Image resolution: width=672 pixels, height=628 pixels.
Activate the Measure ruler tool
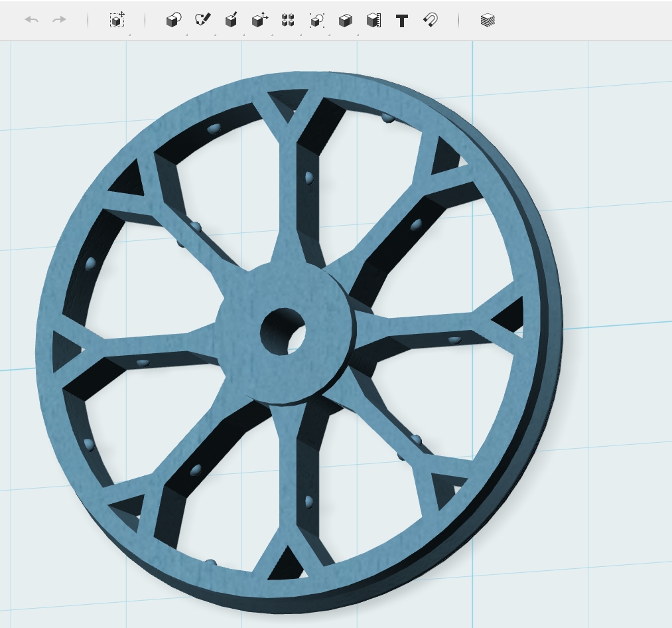coord(373,20)
